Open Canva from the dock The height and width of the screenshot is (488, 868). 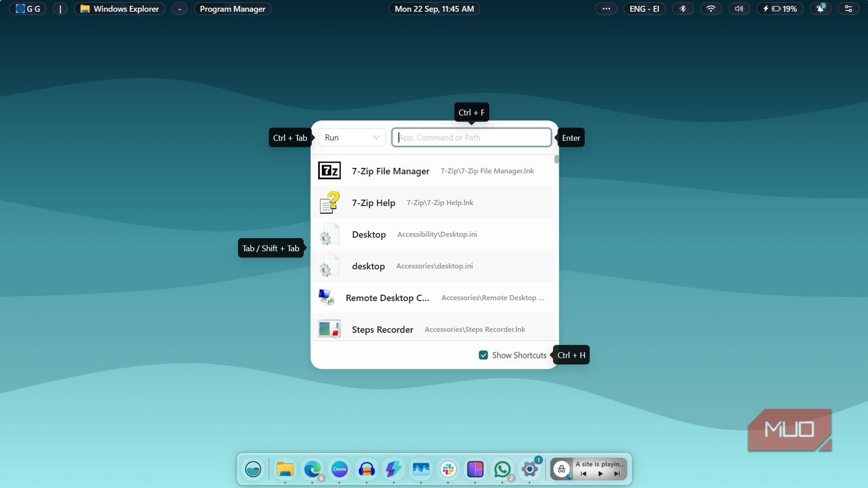click(x=340, y=469)
